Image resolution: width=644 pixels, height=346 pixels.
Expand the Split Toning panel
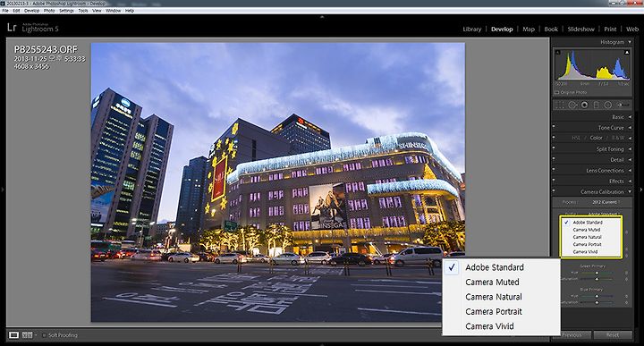click(x=630, y=149)
